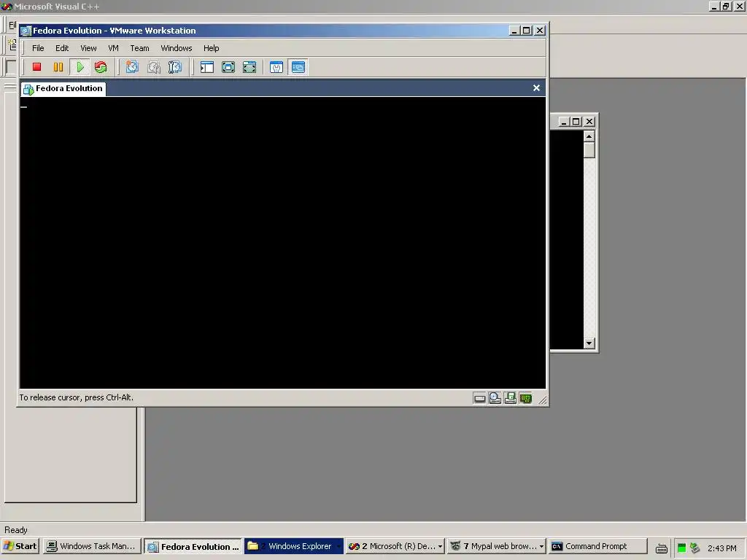747x560 pixels.
Task: Click the green CPU meter tray icon
Action: coord(682,548)
